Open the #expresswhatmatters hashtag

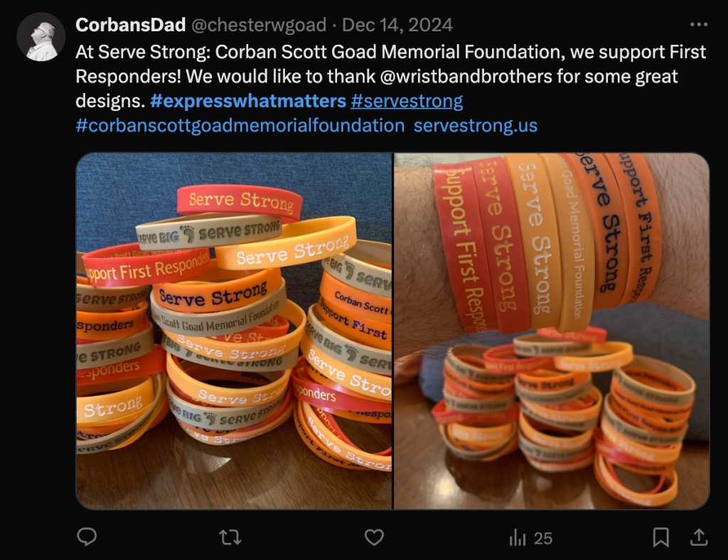[x=248, y=101]
